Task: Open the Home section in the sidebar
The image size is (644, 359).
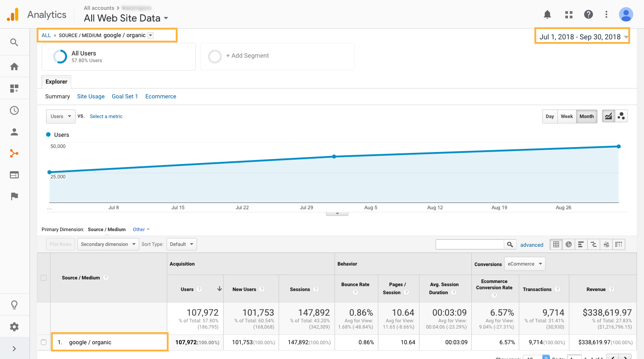Action: click(14, 67)
